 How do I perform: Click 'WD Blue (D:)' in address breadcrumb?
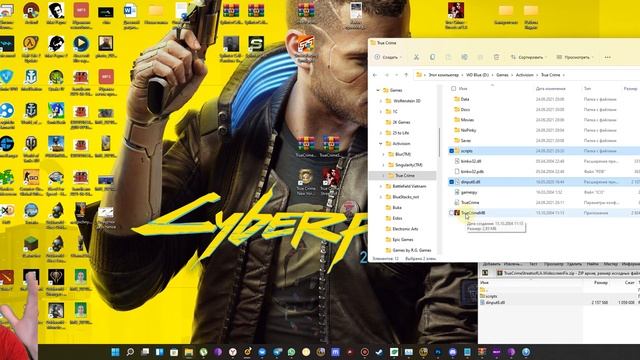click(x=477, y=75)
